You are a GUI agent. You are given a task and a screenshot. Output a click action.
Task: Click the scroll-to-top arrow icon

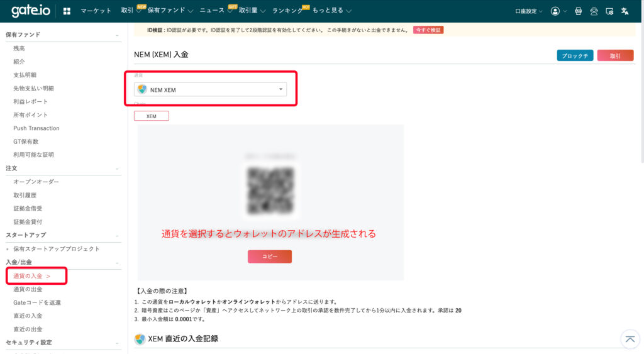(630, 339)
